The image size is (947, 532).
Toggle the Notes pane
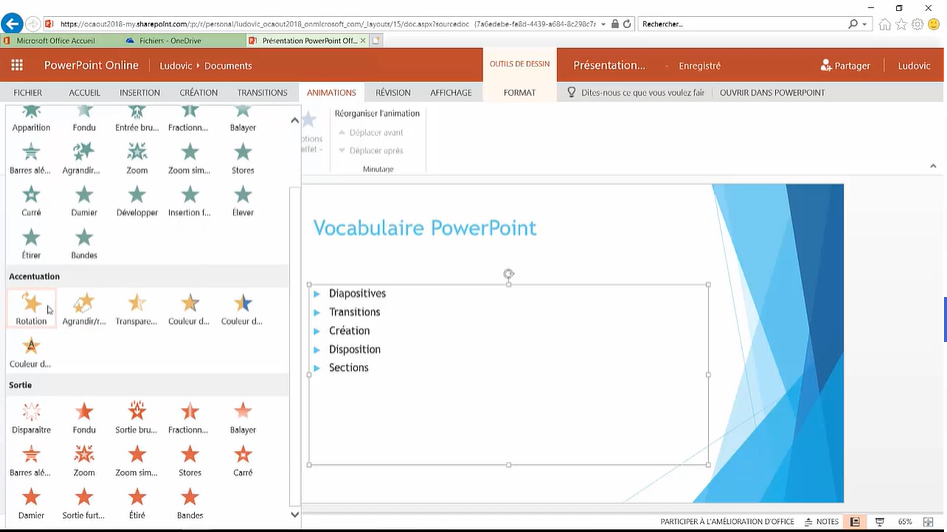[821, 522]
